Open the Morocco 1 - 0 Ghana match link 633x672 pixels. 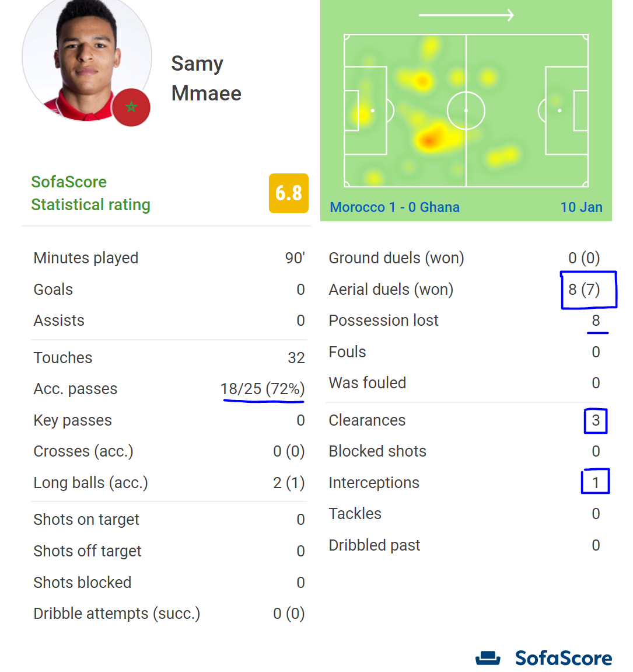click(394, 207)
